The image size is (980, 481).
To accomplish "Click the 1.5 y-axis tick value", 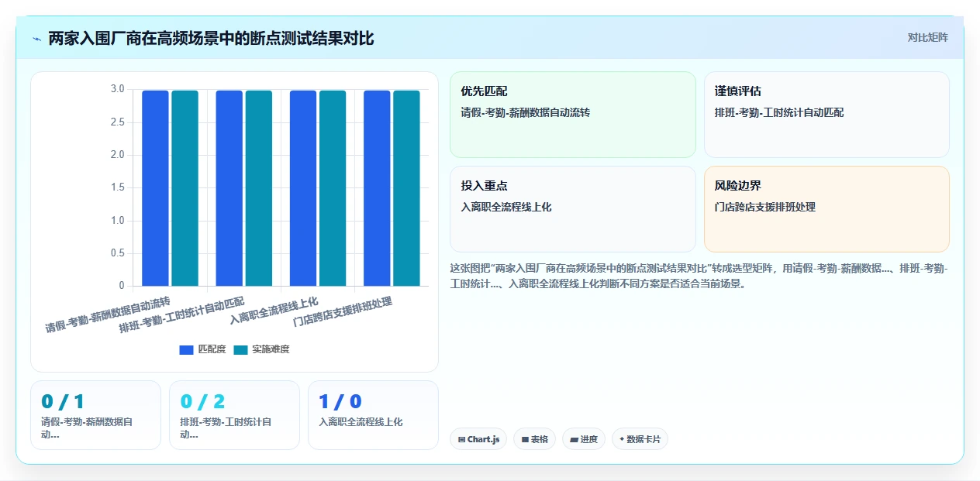I will click(117, 188).
